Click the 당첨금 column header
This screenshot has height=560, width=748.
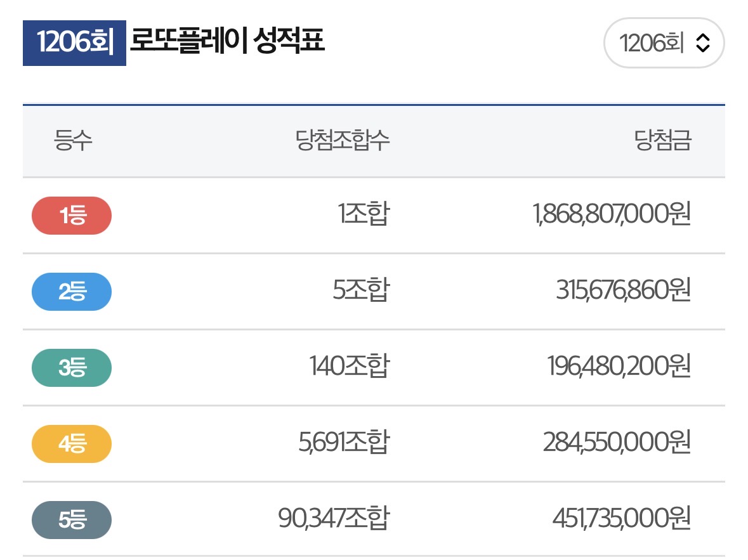coord(662,141)
